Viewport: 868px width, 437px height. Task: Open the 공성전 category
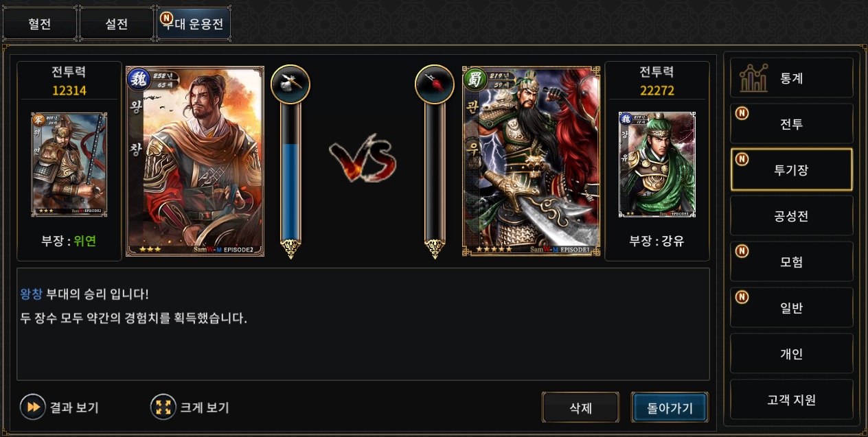(791, 216)
